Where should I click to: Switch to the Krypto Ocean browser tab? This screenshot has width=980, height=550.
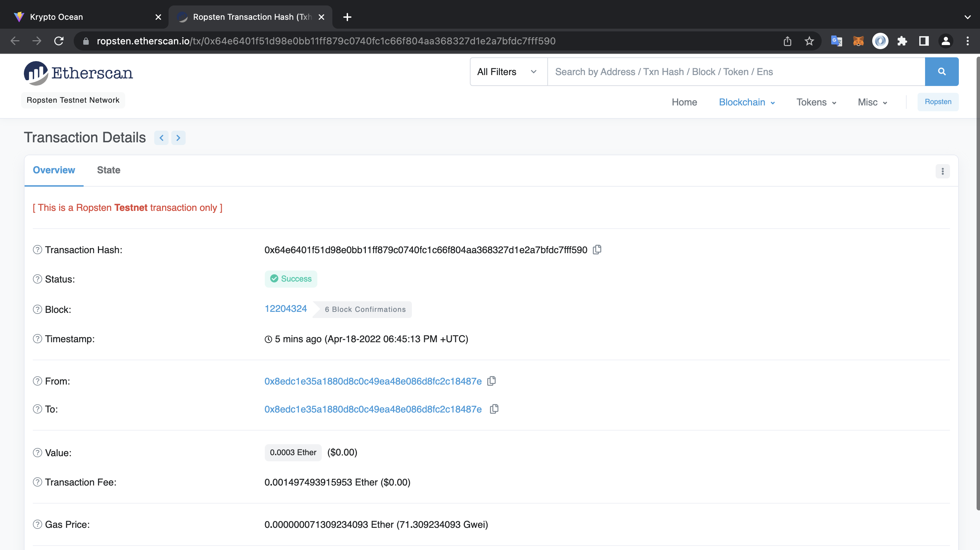[56, 17]
